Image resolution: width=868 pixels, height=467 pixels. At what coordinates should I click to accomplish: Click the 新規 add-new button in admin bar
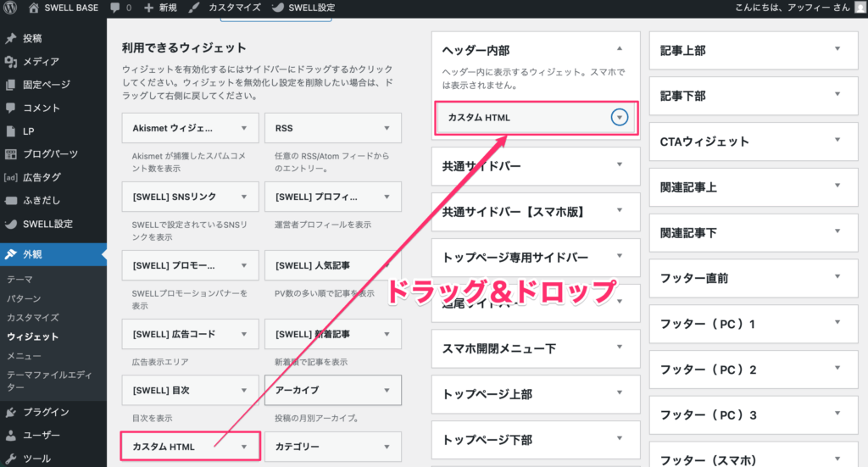click(163, 8)
